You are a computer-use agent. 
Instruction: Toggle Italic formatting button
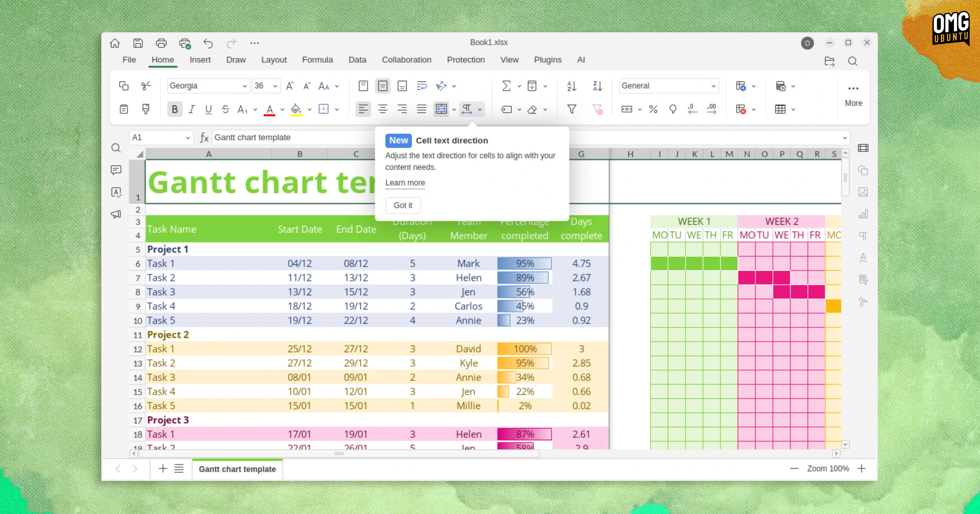coord(192,109)
